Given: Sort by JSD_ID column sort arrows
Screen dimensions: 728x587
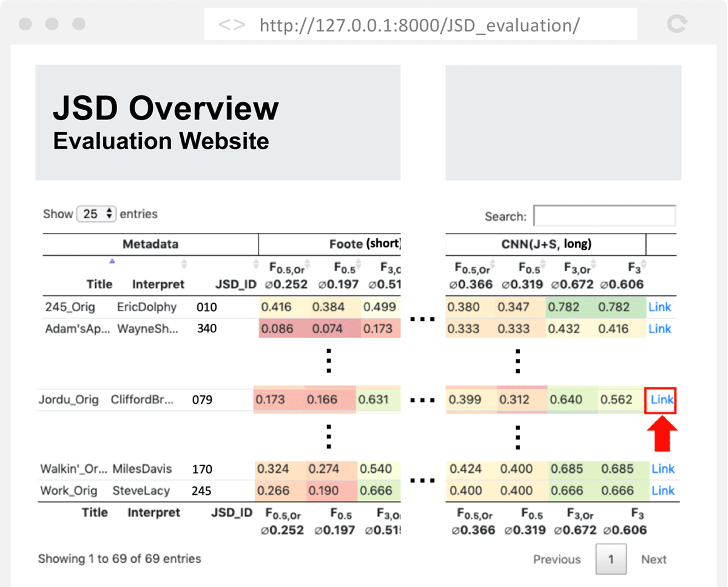Looking at the screenshot, I should coord(255,264).
